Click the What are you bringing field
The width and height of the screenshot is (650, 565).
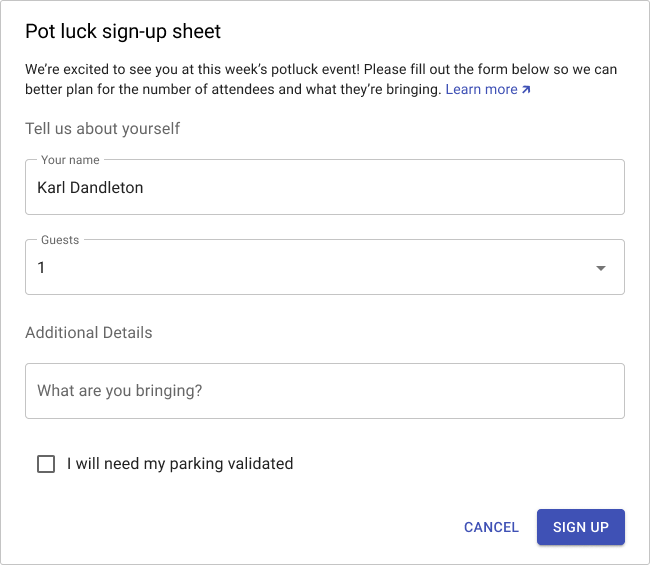pyautogui.click(x=325, y=391)
